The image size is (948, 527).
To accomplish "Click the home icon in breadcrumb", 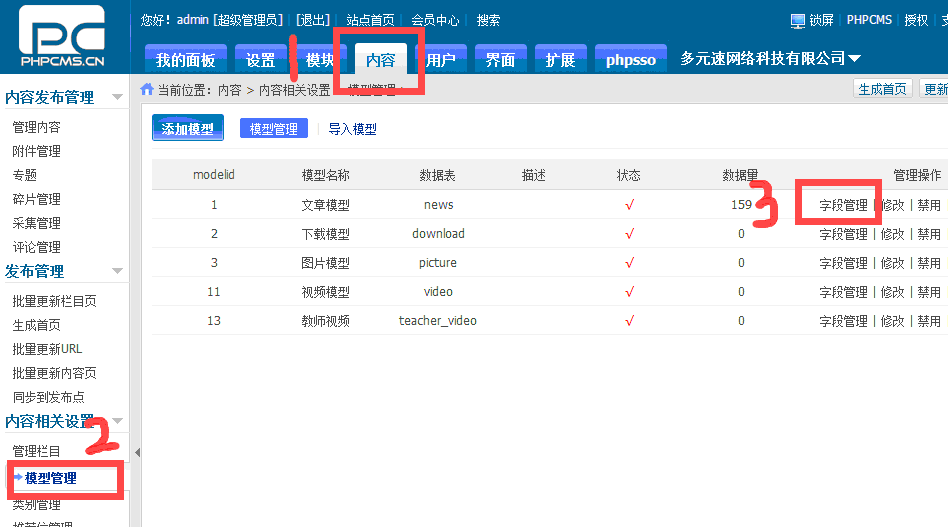I will pyautogui.click(x=147, y=89).
